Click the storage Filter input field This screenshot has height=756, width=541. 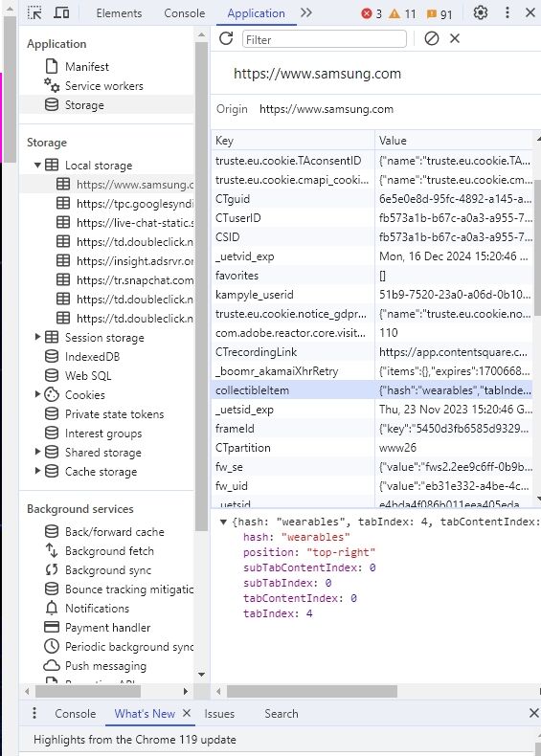click(x=325, y=39)
